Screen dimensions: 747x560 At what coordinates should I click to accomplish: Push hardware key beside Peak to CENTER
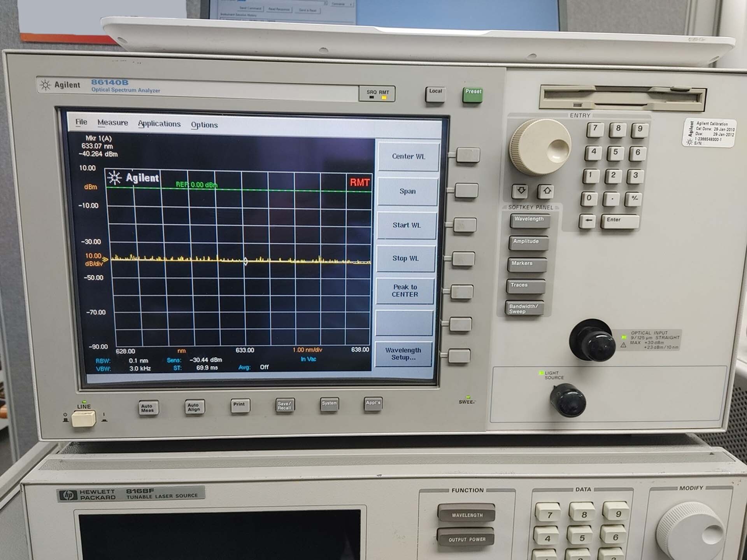[462, 292]
